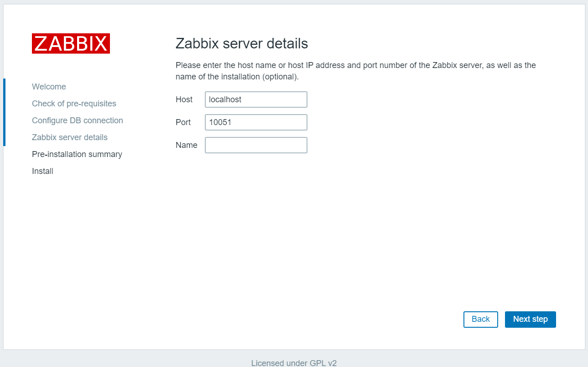Click the Back button
This screenshot has height=367, width=588.
[x=480, y=319]
